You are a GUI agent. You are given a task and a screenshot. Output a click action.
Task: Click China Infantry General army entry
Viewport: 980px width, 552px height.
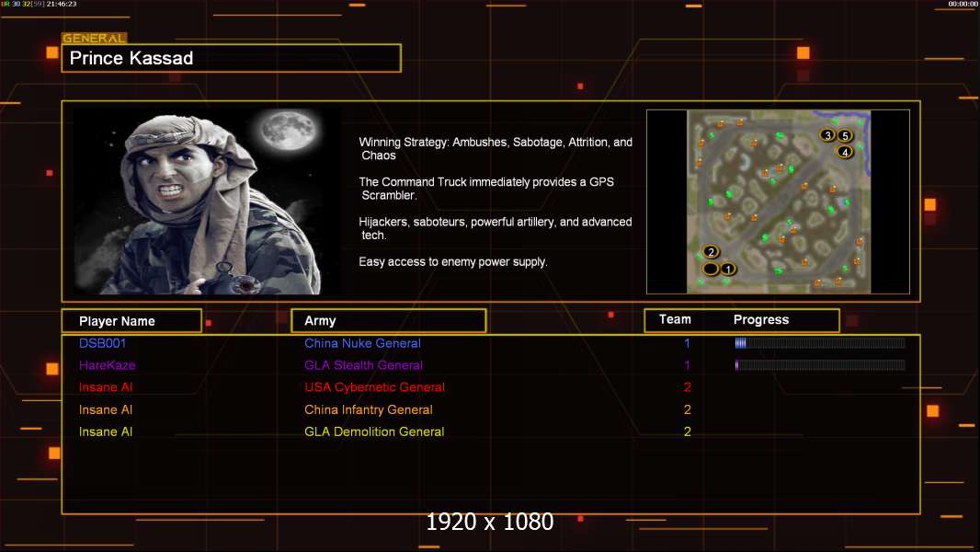click(x=368, y=409)
